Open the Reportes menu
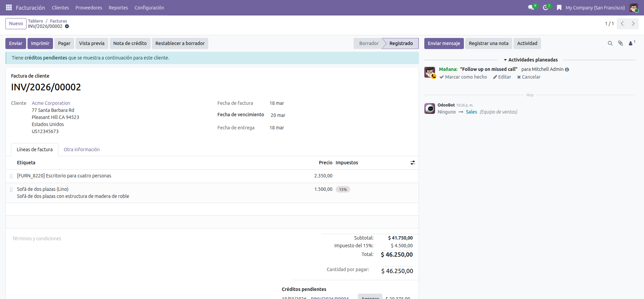This screenshot has height=299, width=644. click(x=118, y=7)
